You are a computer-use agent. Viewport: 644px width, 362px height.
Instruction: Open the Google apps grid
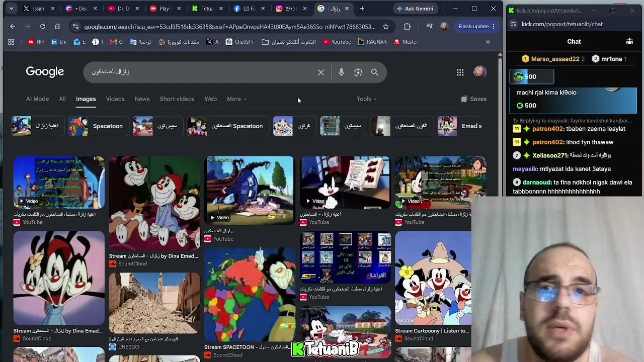pyautogui.click(x=460, y=72)
